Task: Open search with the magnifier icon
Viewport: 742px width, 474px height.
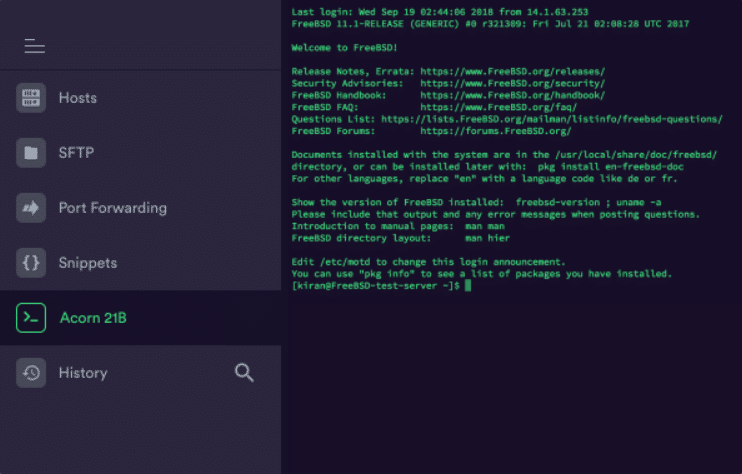Action: [x=244, y=373]
